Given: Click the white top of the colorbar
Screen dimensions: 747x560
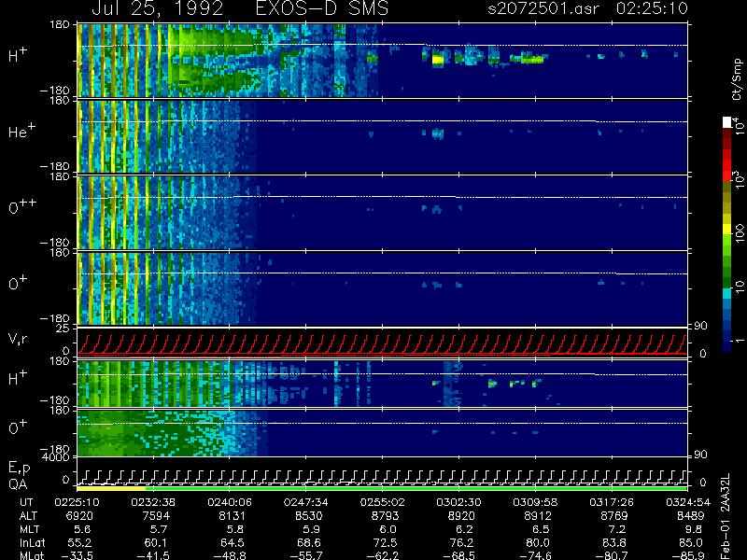Looking at the screenshot, I should coord(727,122).
